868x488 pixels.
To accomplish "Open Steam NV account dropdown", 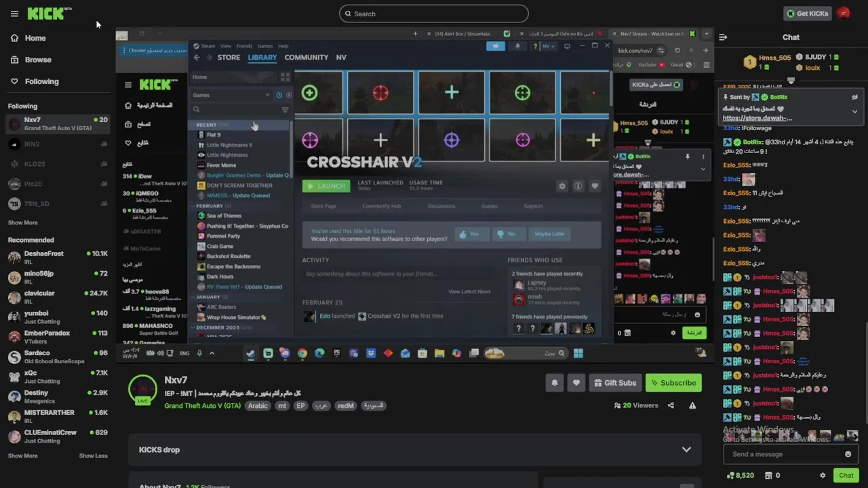I will click(549, 46).
